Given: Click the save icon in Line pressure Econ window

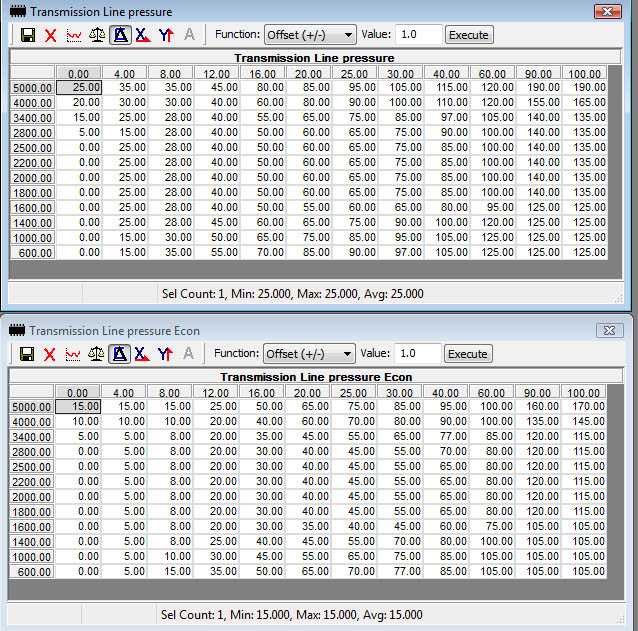Looking at the screenshot, I should [x=27, y=354].
